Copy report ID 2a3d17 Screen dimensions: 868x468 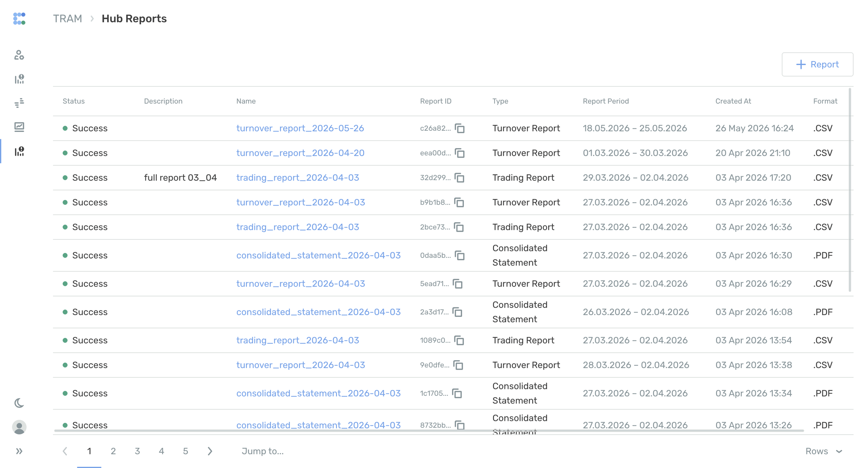point(457,312)
